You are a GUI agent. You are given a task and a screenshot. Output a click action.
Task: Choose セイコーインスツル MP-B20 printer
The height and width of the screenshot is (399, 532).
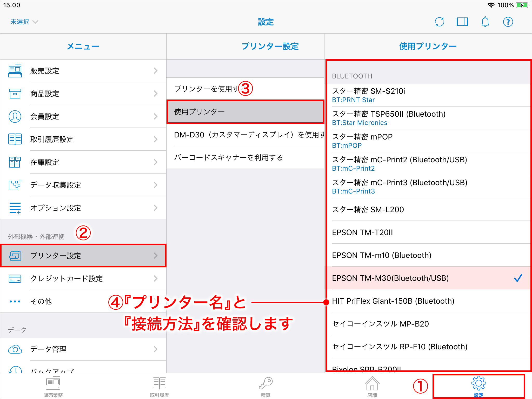pos(429,324)
